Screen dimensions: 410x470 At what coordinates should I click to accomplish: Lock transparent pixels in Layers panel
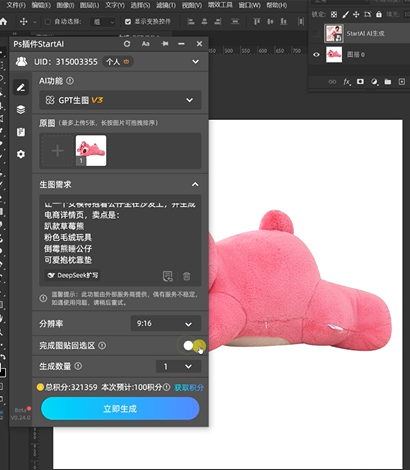(334, 14)
